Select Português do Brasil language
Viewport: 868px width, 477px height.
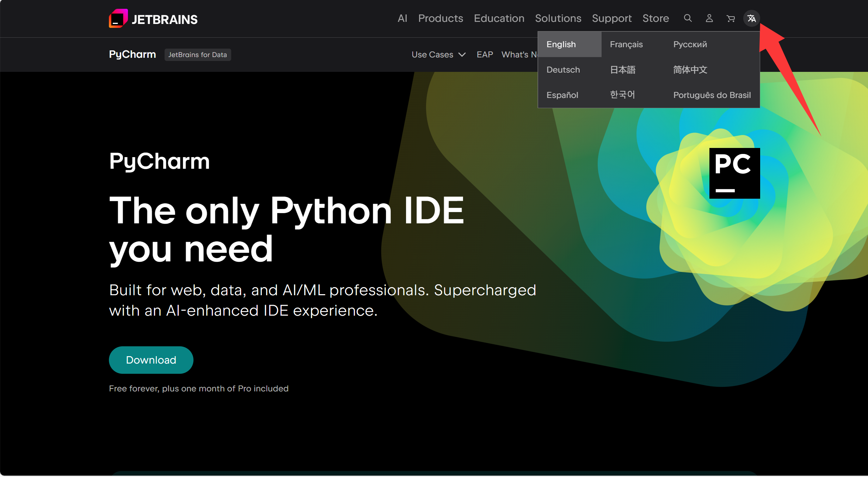tap(712, 95)
